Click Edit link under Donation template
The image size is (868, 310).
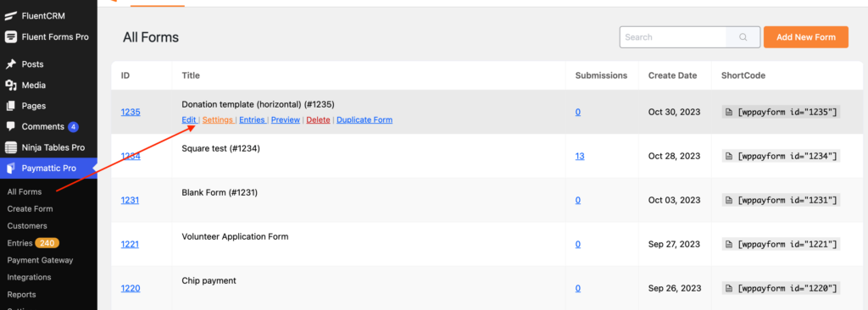click(x=189, y=120)
